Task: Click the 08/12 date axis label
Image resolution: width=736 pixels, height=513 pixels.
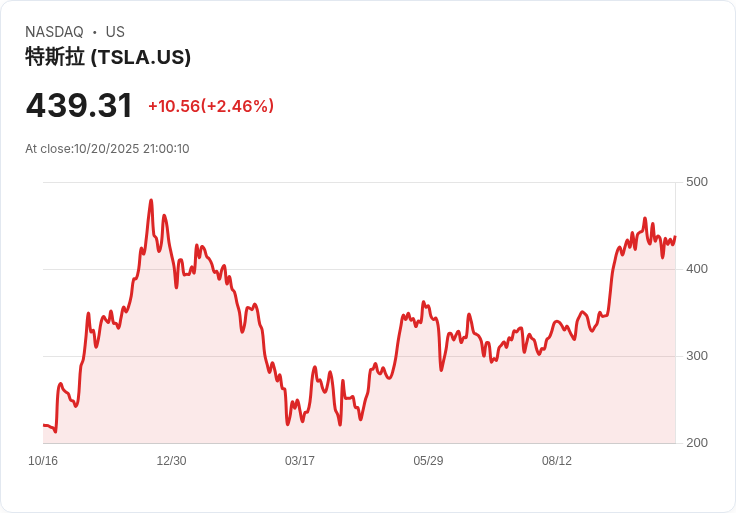Action: pyautogui.click(x=557, y=461)
